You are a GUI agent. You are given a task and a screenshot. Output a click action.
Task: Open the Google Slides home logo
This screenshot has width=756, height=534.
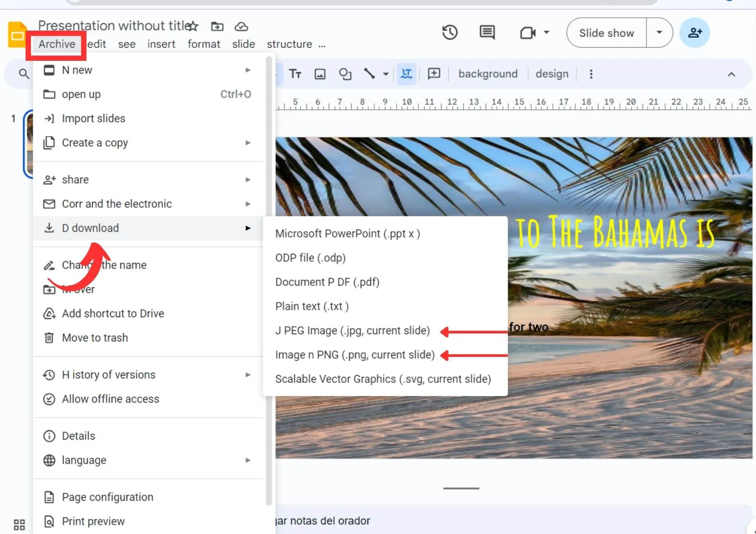click(17, 35)
